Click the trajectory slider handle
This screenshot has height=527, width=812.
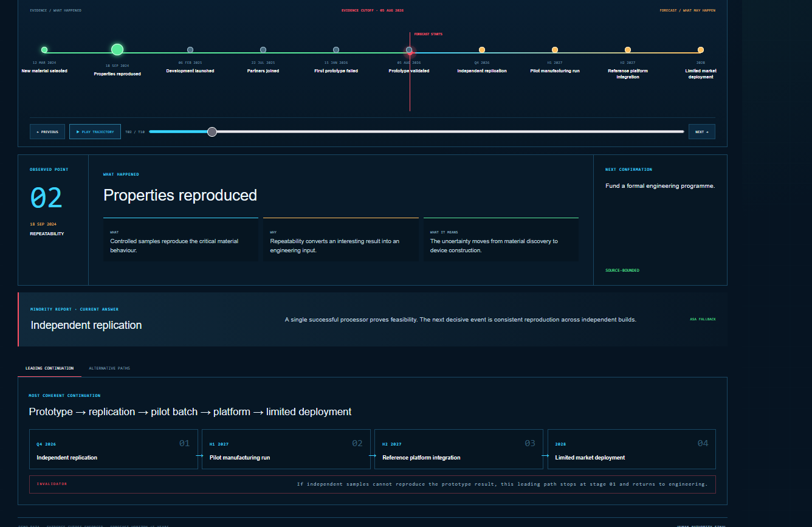[212, 131]
